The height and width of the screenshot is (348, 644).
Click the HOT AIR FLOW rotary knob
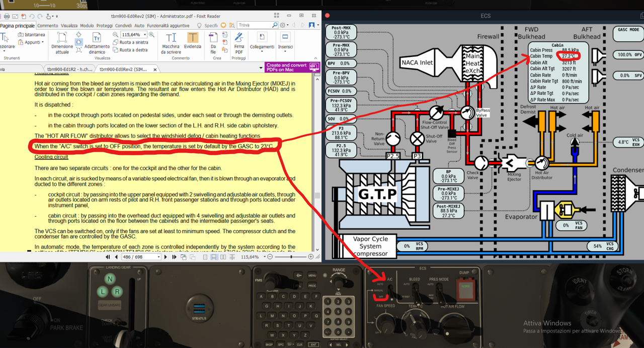(x=456, y=328)
